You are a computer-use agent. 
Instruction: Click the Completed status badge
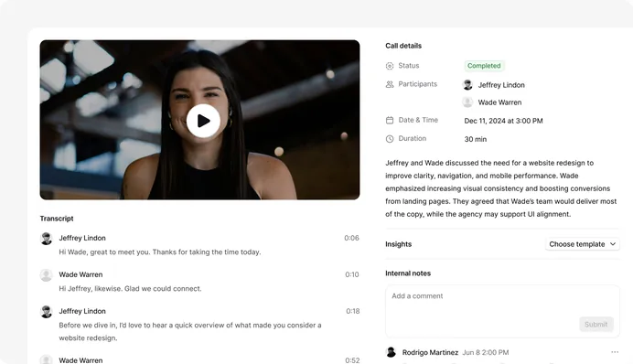click(484, 66)
